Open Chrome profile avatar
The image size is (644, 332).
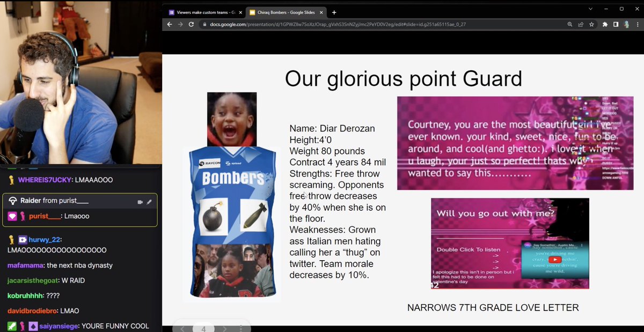coord(626,25)
